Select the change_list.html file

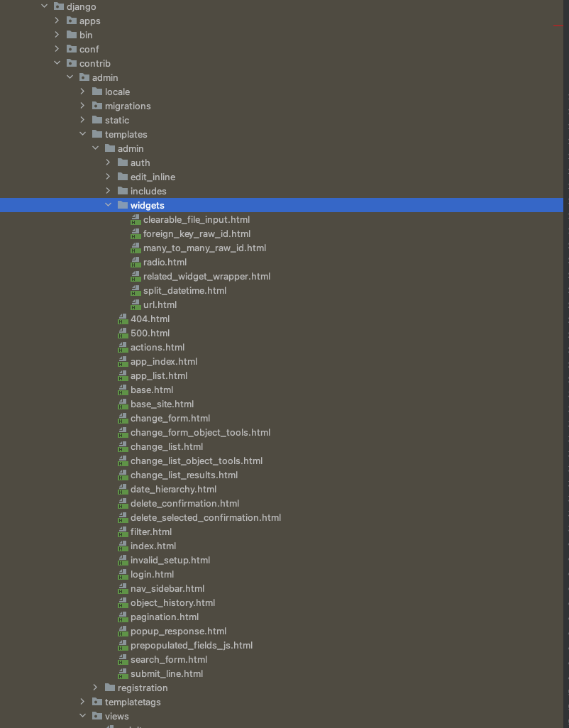pyautogui.click(x=167, y=446)
